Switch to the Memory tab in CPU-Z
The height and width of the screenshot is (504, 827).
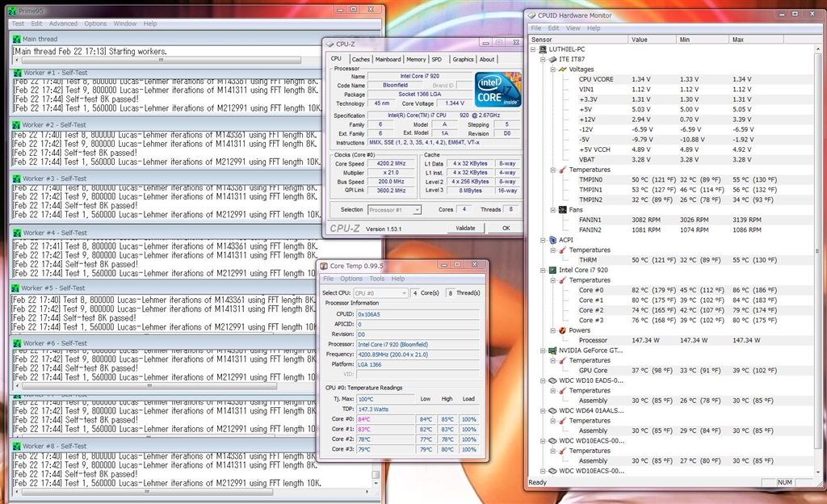(416, 60)
